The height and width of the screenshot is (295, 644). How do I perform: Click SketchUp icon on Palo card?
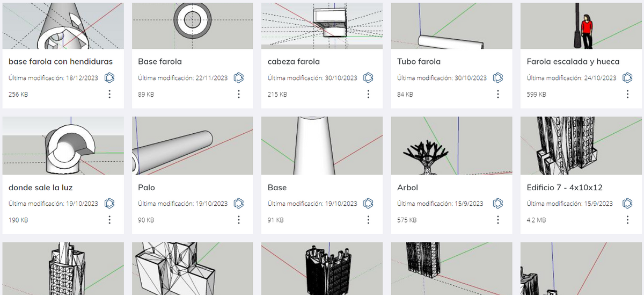tap(239, 204)
